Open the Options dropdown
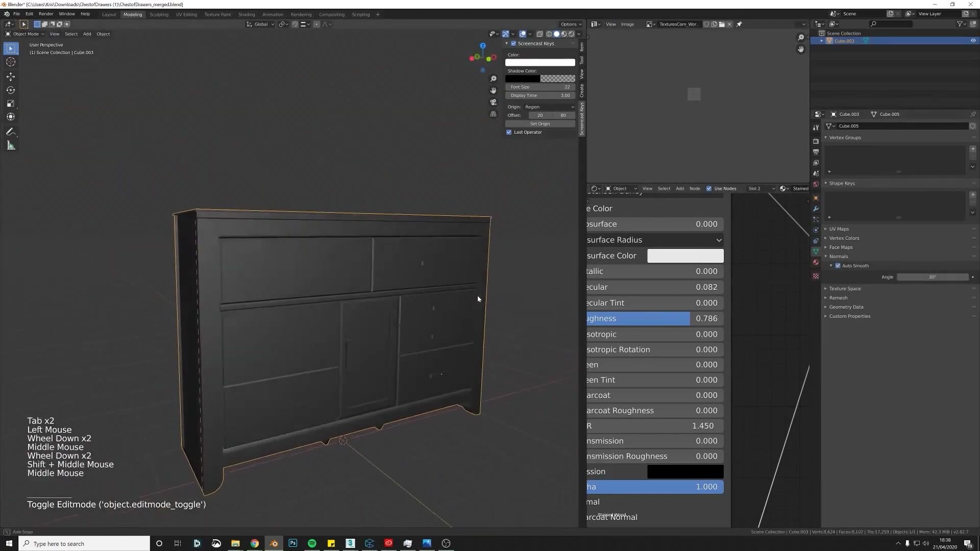This screenshot has height=551, width=980. point(571,24)
